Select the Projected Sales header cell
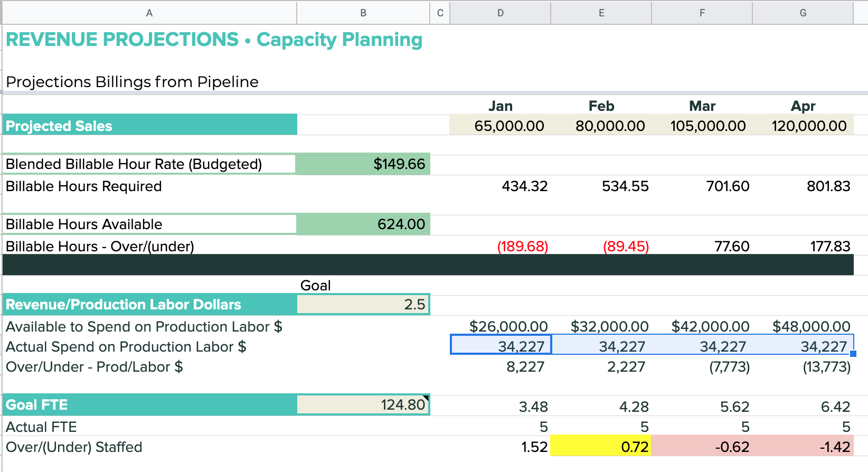The width and height of the screenshot is (868, 472). [149, 126]
